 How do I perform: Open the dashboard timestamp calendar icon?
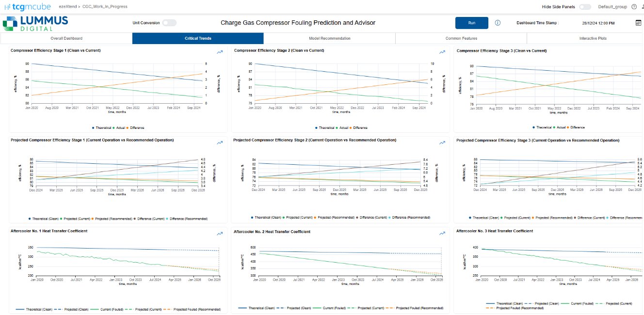click(638, 23)
